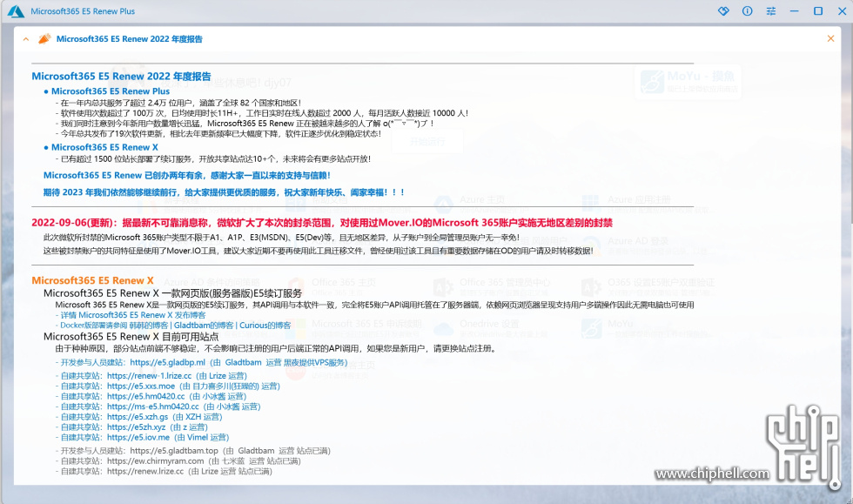Click the orange carrot icon beside report title
Image resolution: width=853 pixels, height=504 pixels.
44,38
